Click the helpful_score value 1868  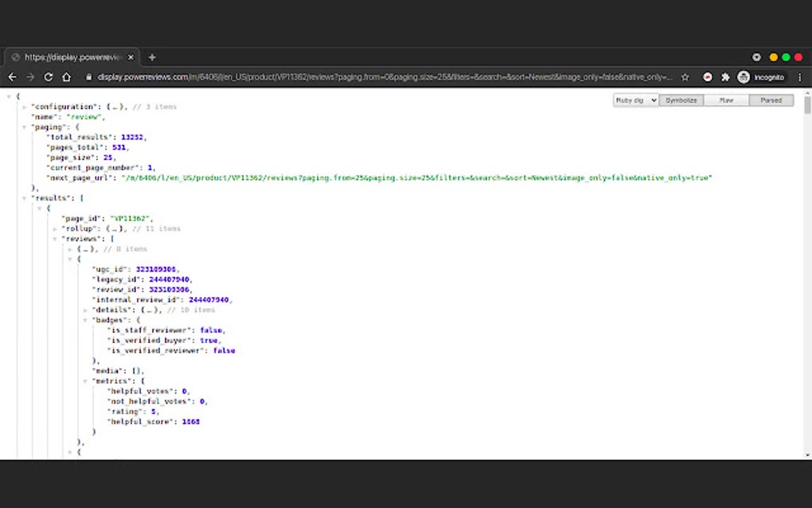[x=190, y=421]
